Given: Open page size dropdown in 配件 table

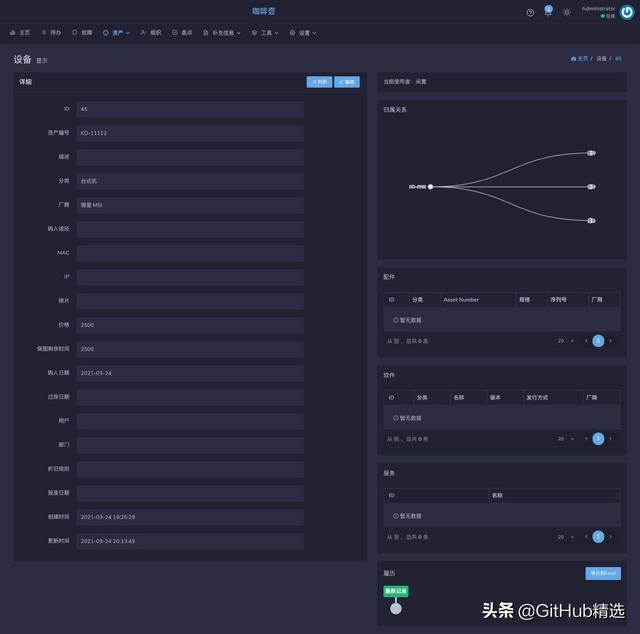Looking at the screenshot, I should coord(566,341).
